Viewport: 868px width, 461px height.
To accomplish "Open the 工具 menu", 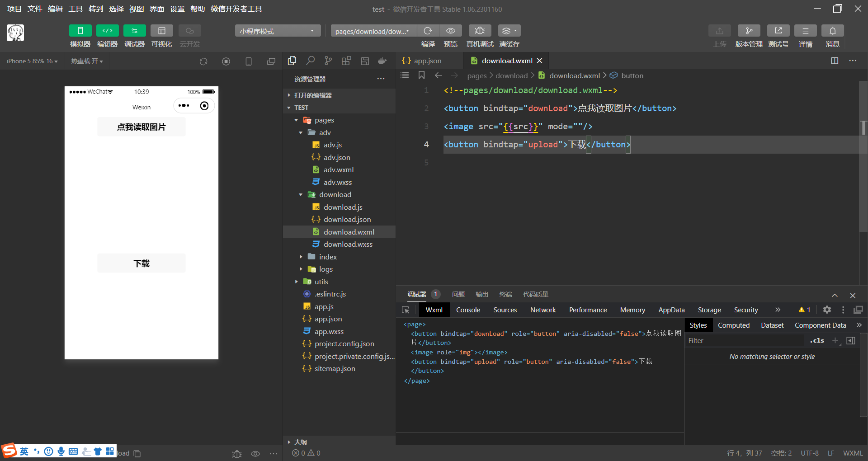I will [75, 9].
